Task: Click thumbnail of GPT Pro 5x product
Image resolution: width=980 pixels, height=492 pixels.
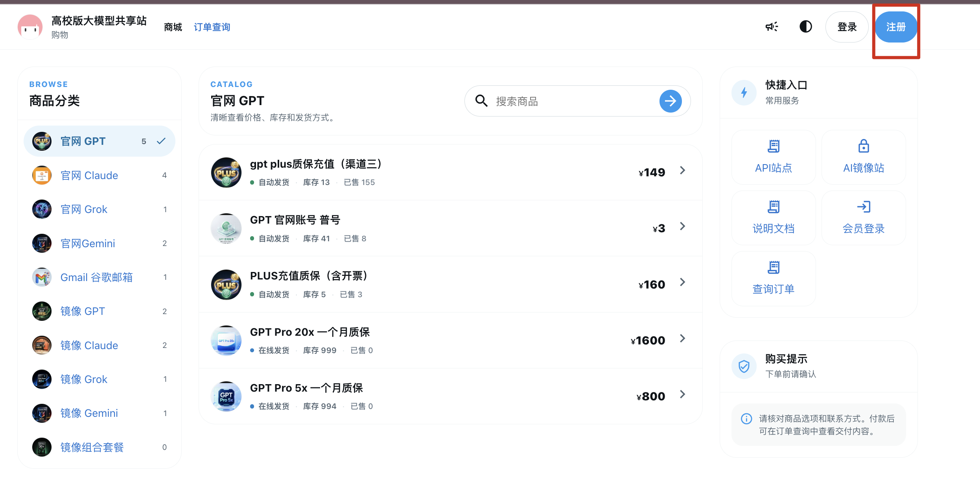Action: click(x=226, y=396)
